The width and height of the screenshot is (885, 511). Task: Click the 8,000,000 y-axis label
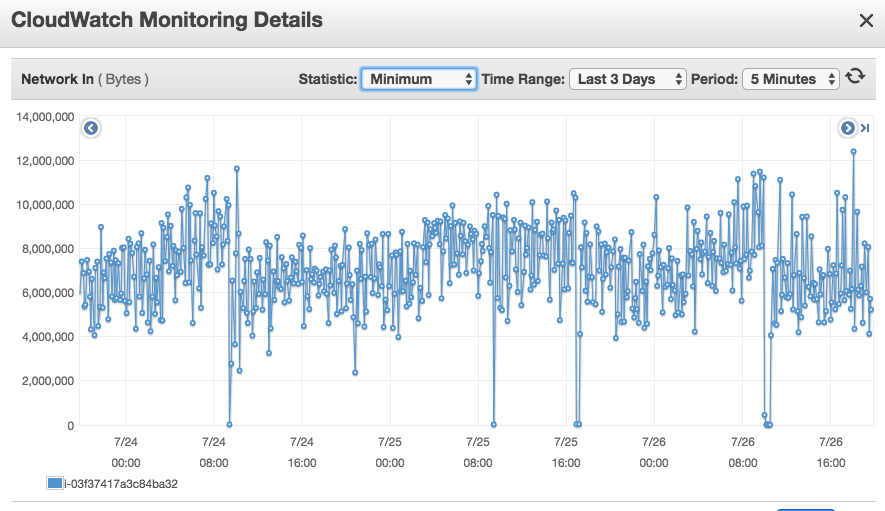pyautogui.click(x=48, y=249)
